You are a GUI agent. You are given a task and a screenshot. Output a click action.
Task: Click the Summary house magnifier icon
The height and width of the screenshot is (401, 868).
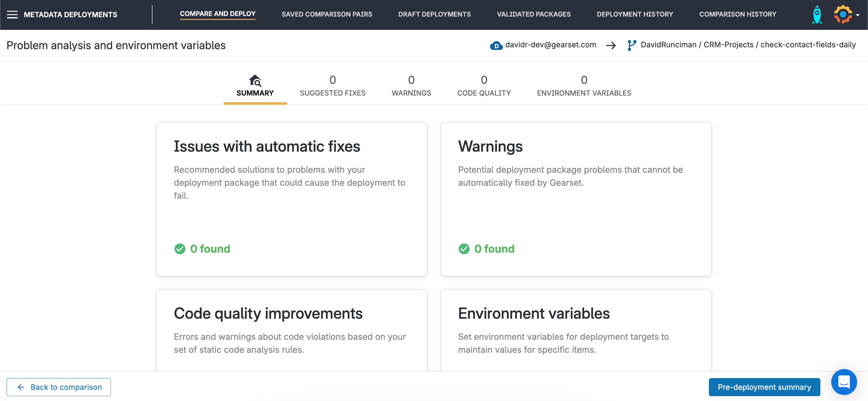coord(255,81)
